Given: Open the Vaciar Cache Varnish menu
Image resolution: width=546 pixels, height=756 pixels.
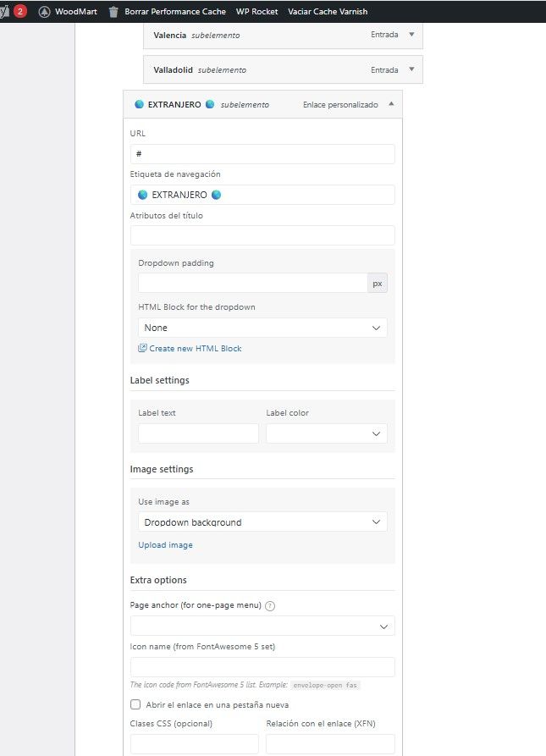Looking at the screenshot, I should click(x=328, y=12).
